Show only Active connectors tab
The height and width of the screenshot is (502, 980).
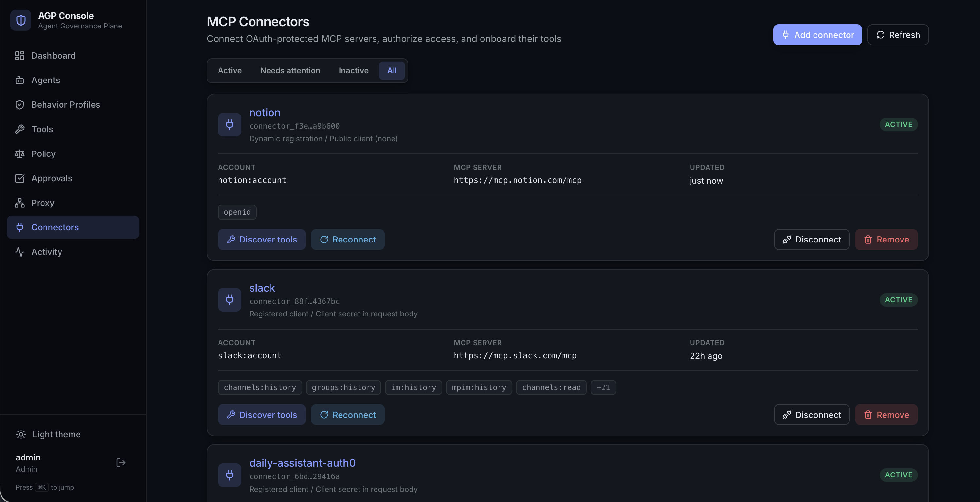click(229, 70)
